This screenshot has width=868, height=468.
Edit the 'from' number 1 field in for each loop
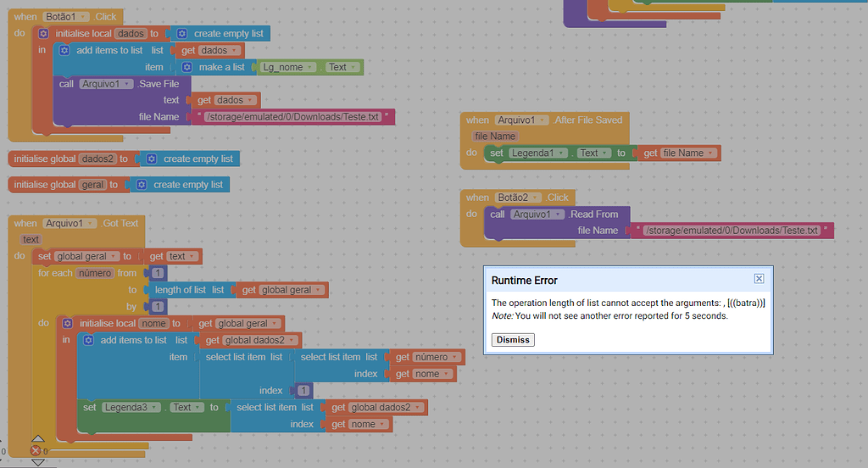tap(158, 273)
